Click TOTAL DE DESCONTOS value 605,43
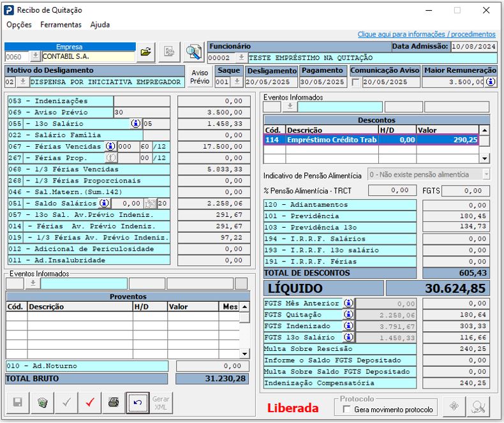 point(456,273)
